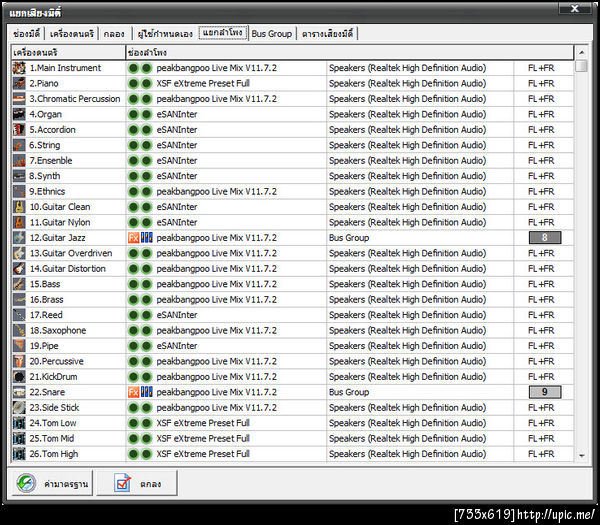Click the Ethnics instrument icon

[x=19, y=191]
